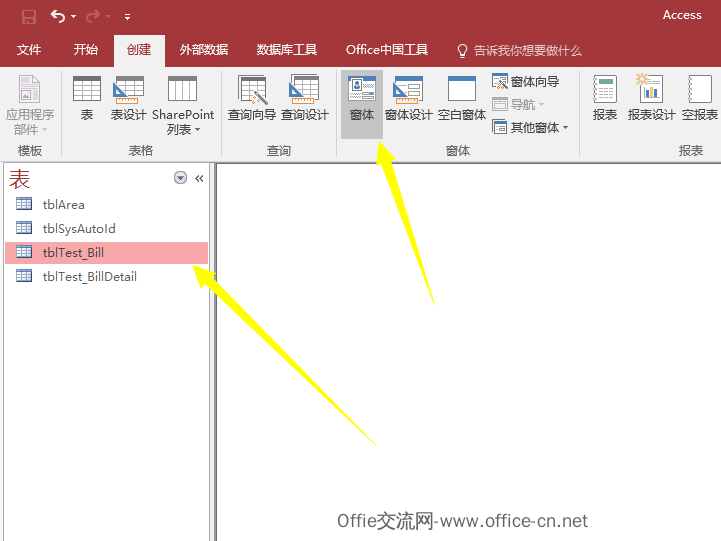Open 报表设计

[651, 98]
